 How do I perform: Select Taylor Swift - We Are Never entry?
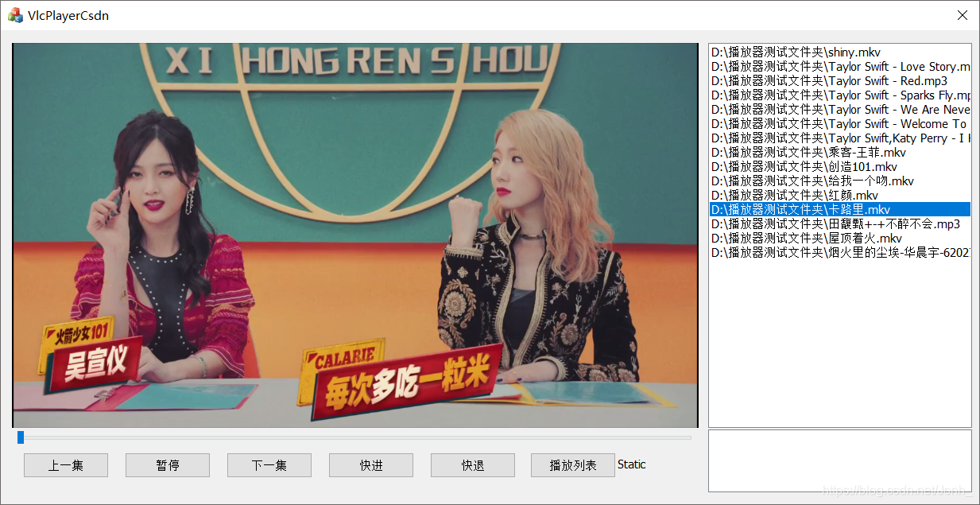840,110
